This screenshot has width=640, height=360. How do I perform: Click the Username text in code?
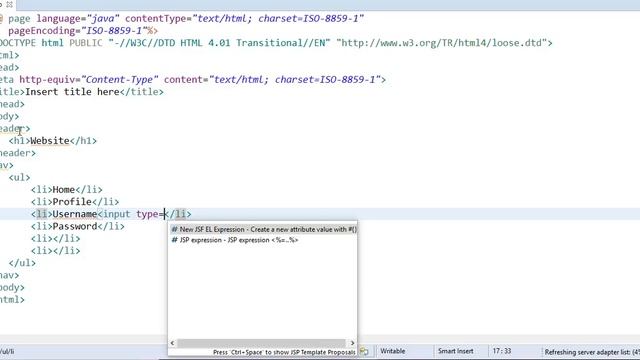click(75, 214)
